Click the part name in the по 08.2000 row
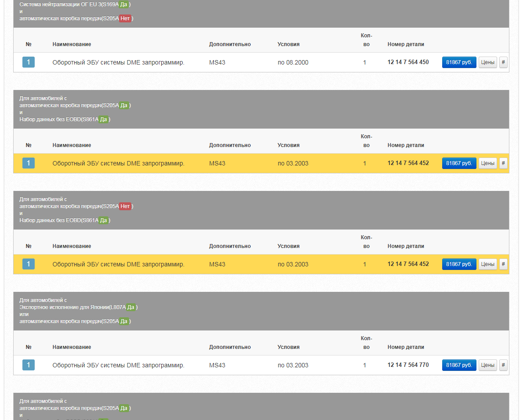The height and width of the screenshot is (420, 523). tap(118, 63)
